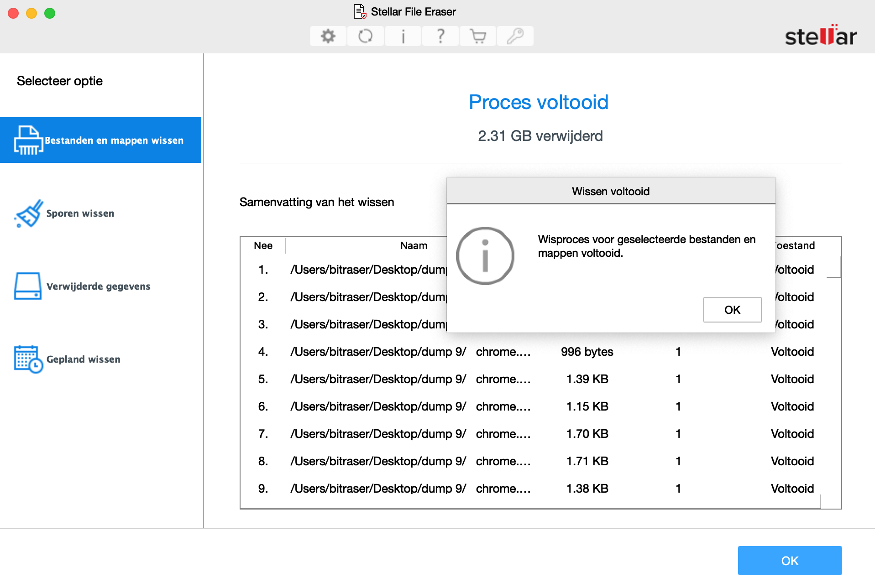The height and width of the screenshot is (588, 875).
Task: Click the key activation icon
Action: (515, 36)
